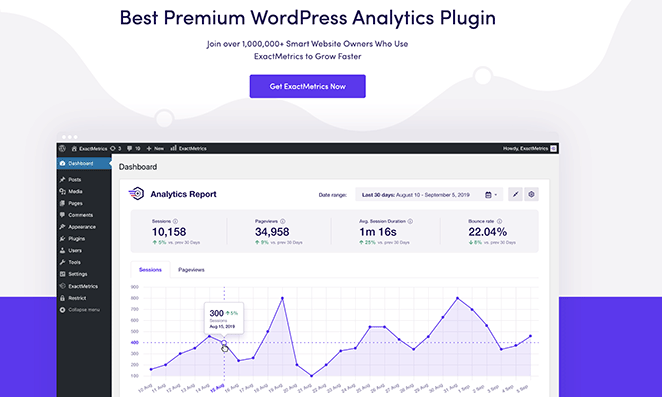The height and width of the screenshot is (397, 662).
Task: Click the Get ExactMetrics Now button
Action: tap(307, 86)
